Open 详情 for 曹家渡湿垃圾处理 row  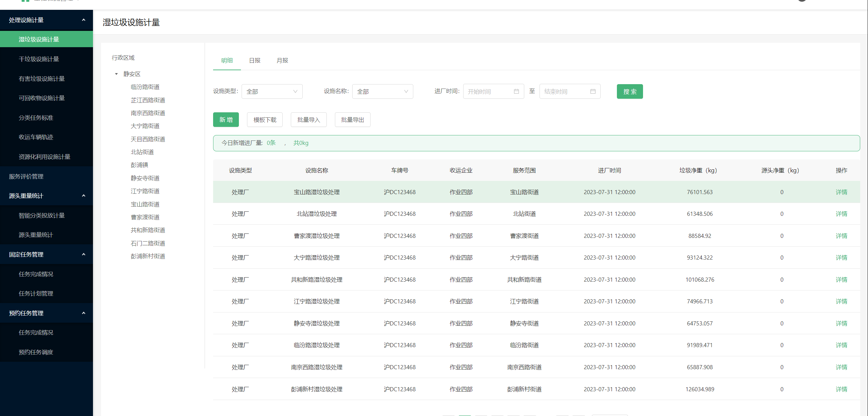(x=842, y=236)
